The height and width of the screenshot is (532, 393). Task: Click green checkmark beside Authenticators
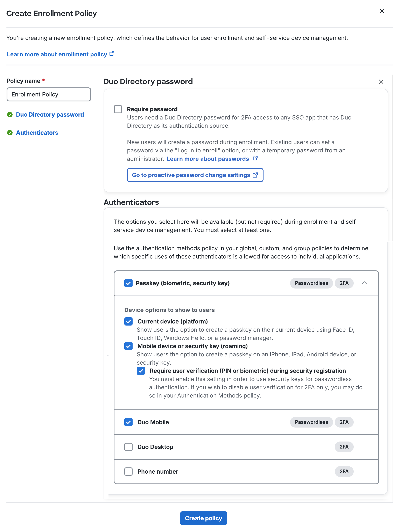tap(10, 133)
